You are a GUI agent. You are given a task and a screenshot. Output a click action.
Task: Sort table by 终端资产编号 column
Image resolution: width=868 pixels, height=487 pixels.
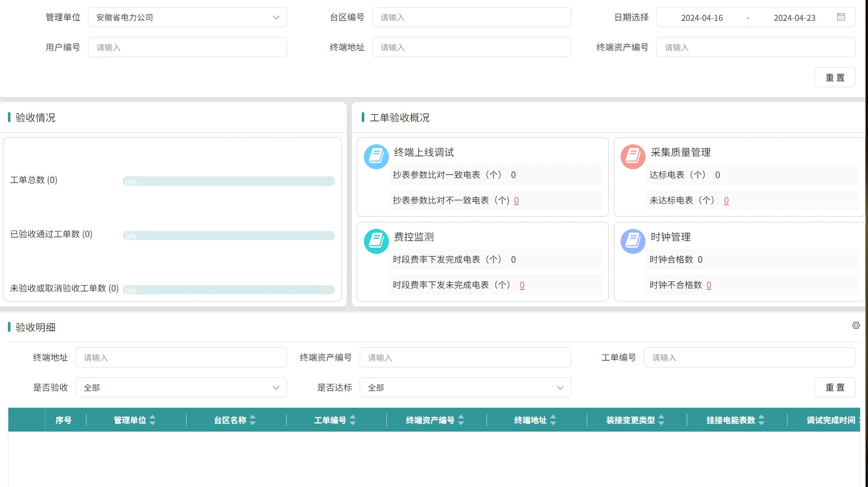click(461, 420)
